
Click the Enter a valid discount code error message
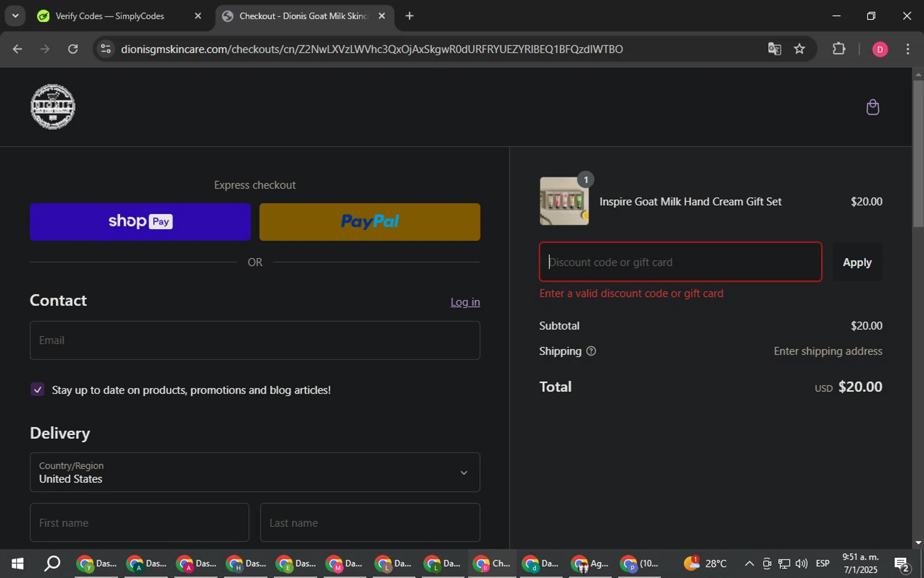[x=631, y=293]
